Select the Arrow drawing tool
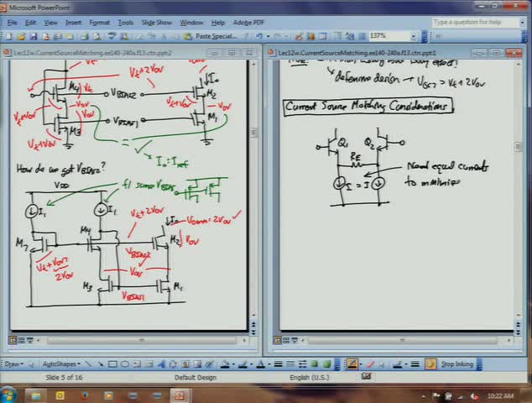 coord(101,364)
